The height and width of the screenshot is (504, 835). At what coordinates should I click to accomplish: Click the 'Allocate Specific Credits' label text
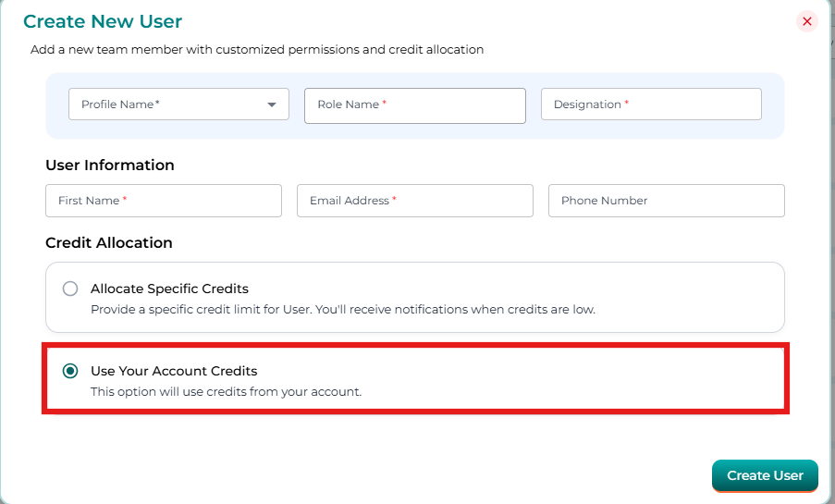169,289
